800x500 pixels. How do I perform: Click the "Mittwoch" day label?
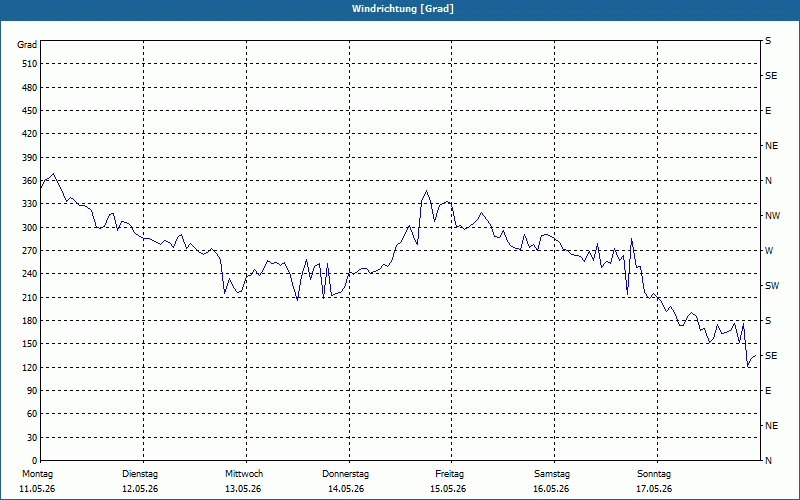(x=244, y=474)
